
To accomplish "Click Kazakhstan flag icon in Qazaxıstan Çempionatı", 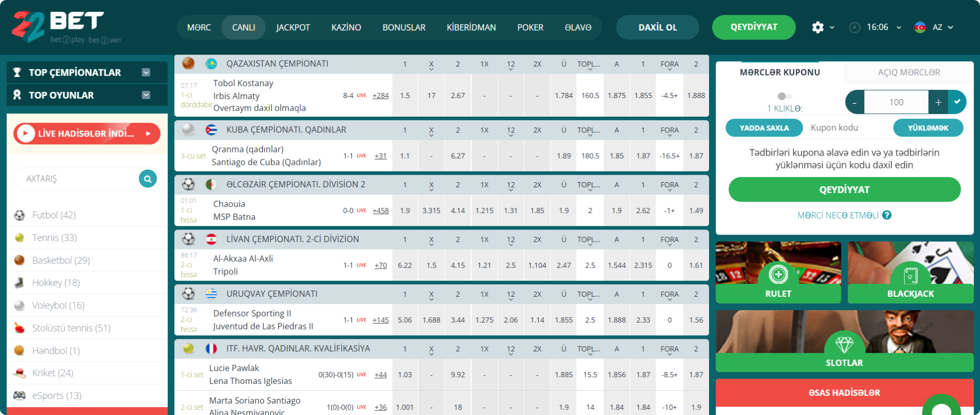I will click(211, 64).
